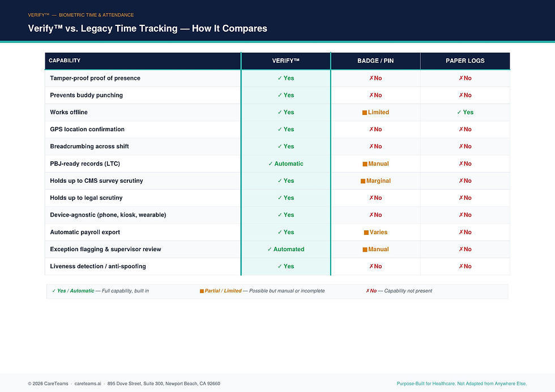
Task: Click Verify 'Yes' for Tamper-proof proof of presence
Action: click(285, 78)
